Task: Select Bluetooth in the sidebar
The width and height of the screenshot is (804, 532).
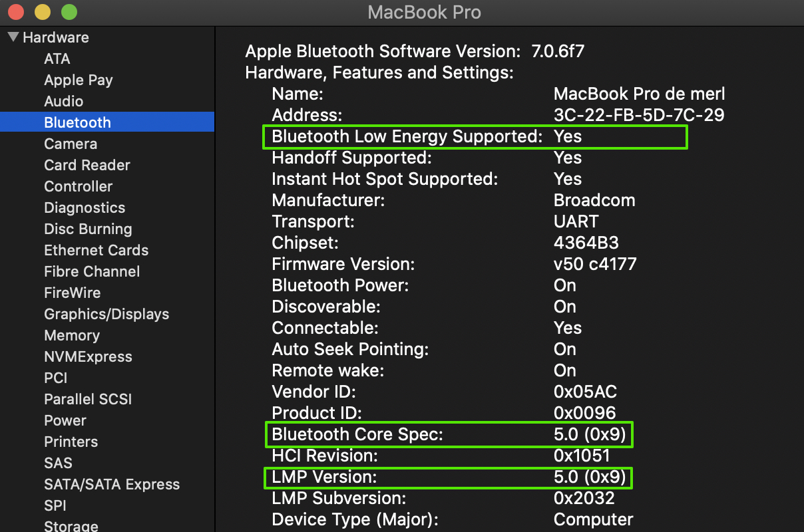Action: click(x=107, y=122)
